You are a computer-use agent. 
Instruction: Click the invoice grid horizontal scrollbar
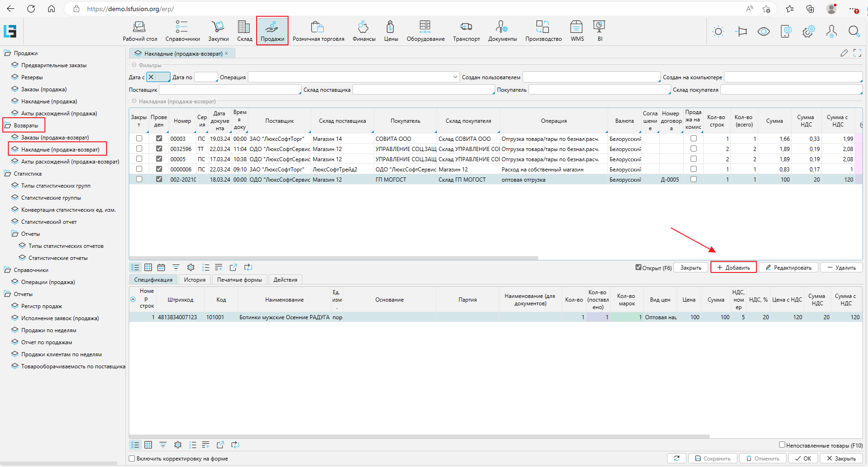333,258
